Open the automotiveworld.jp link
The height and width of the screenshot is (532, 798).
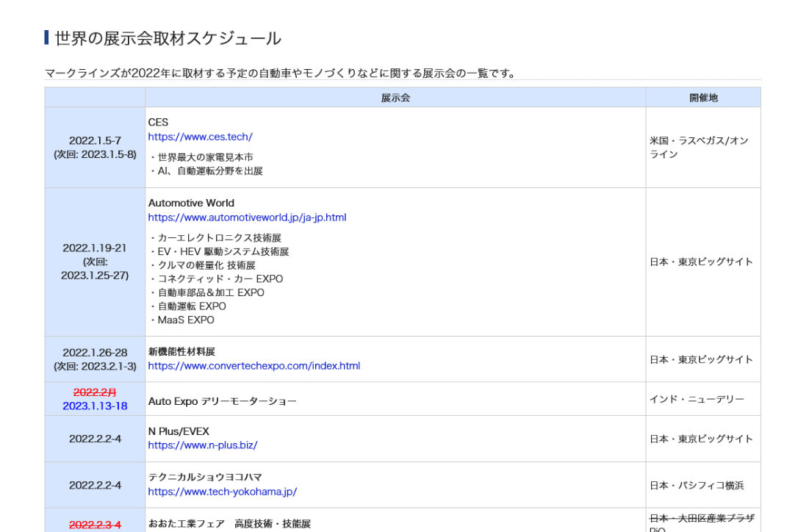[x=247, y=218]
